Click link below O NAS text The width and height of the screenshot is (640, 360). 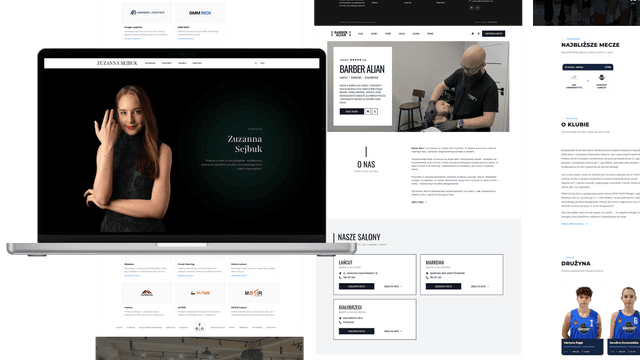pyautogui.click(x=419, y=202)
